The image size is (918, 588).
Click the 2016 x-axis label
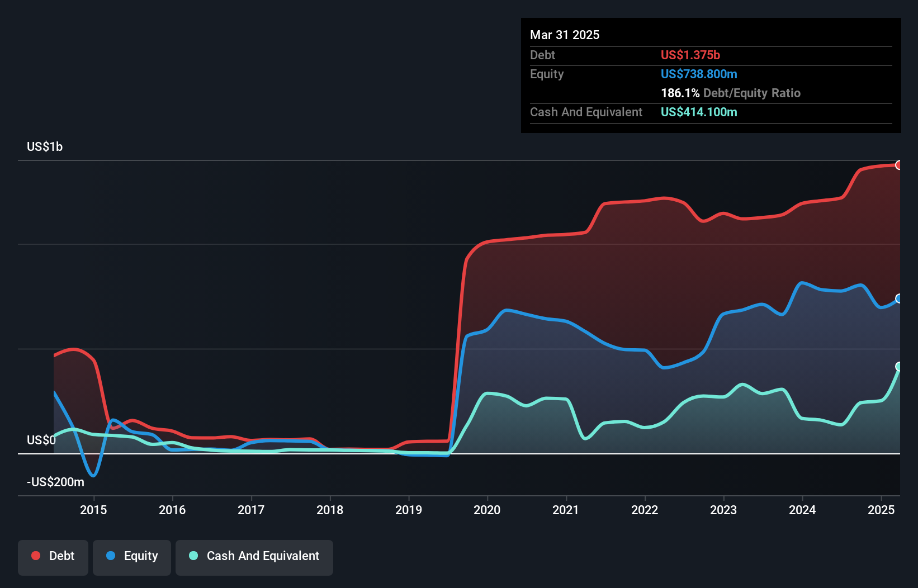coord(172,510)
